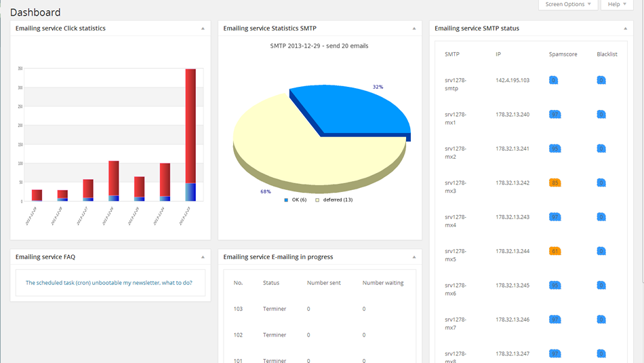The image size is (644, 363).
Task: Click the blacklist badge for srv1278-mx4
Action: (x=601, y=216)
